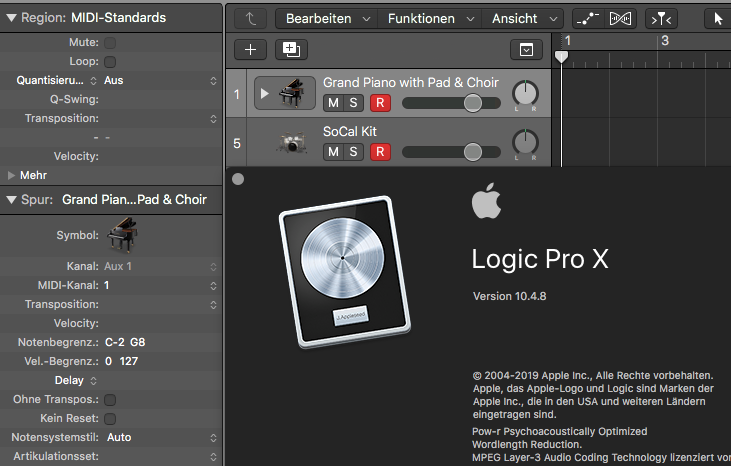This screenshot has height=466, width=731.
Task: Click the add new track plus button
Action: pyautogui.click(x=250, y=49)
